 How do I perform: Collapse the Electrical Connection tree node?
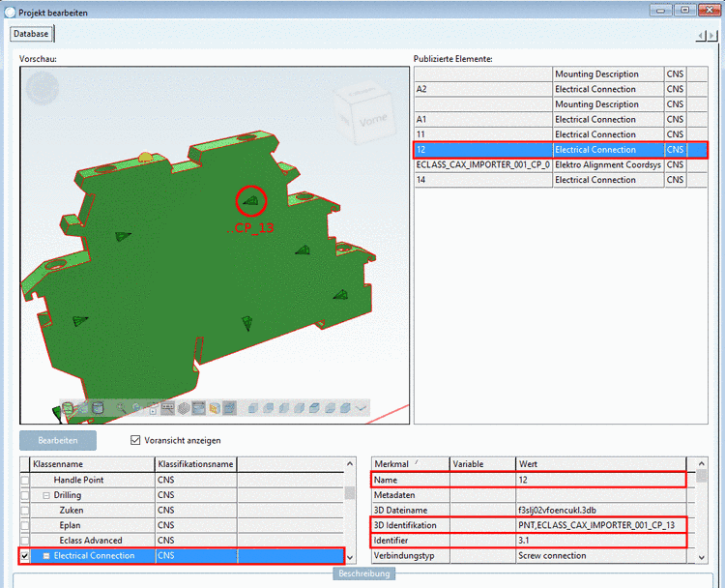pos(45,556)
